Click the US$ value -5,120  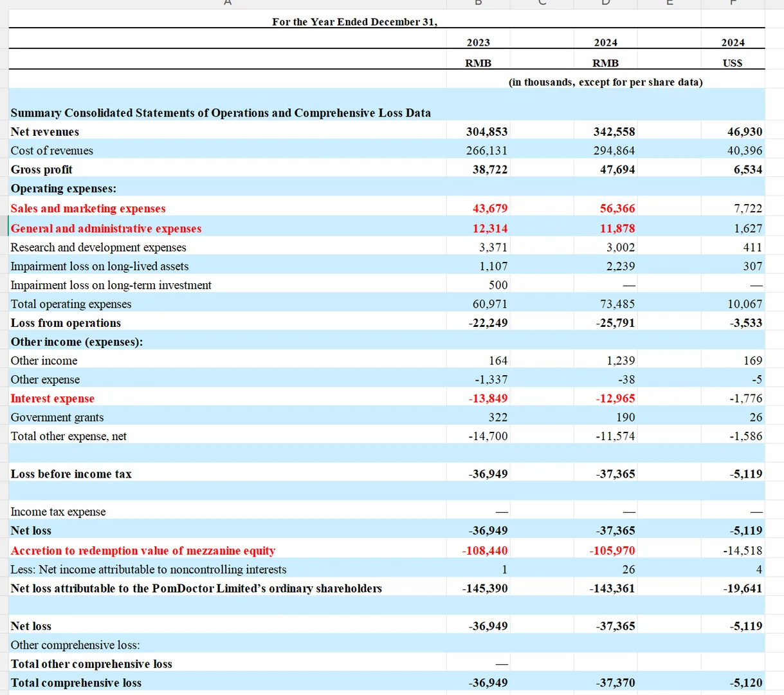point(746,683)
